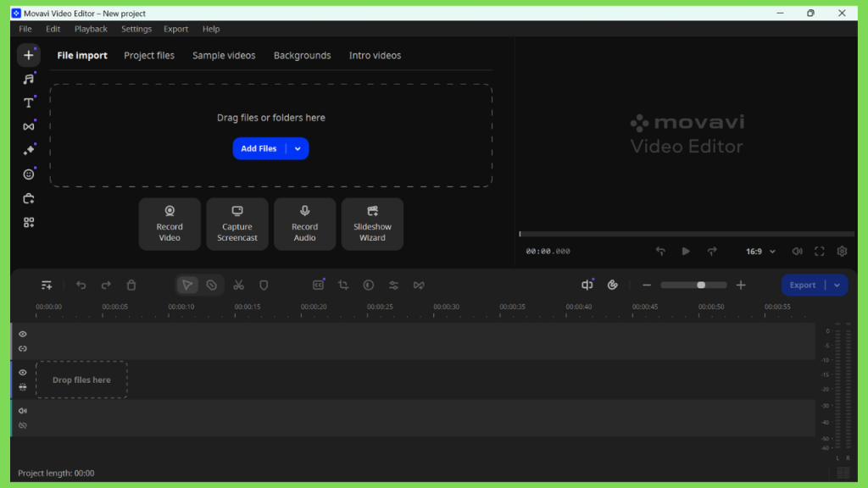Open the Slideshow Wizard
The height and width of the screenshot is (488, 868).
pyautogui.click(x=372, y=224)
